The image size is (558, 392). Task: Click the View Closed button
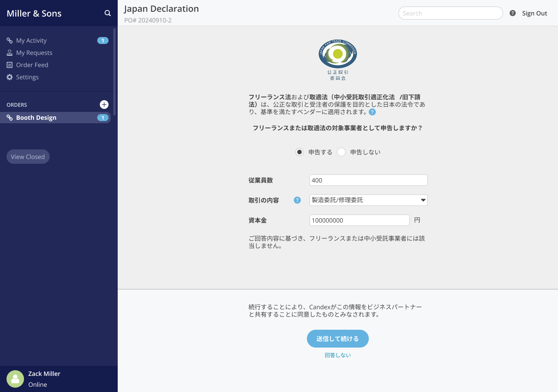28,157
